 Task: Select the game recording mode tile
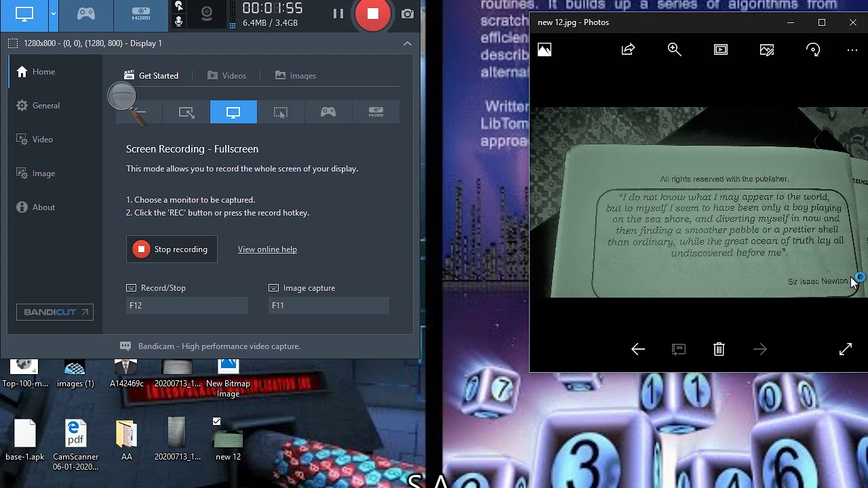pyautogui.click(x=328, y=113)
